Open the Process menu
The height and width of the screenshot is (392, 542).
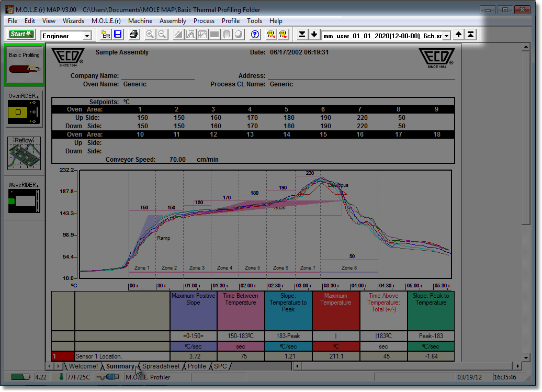204,21
